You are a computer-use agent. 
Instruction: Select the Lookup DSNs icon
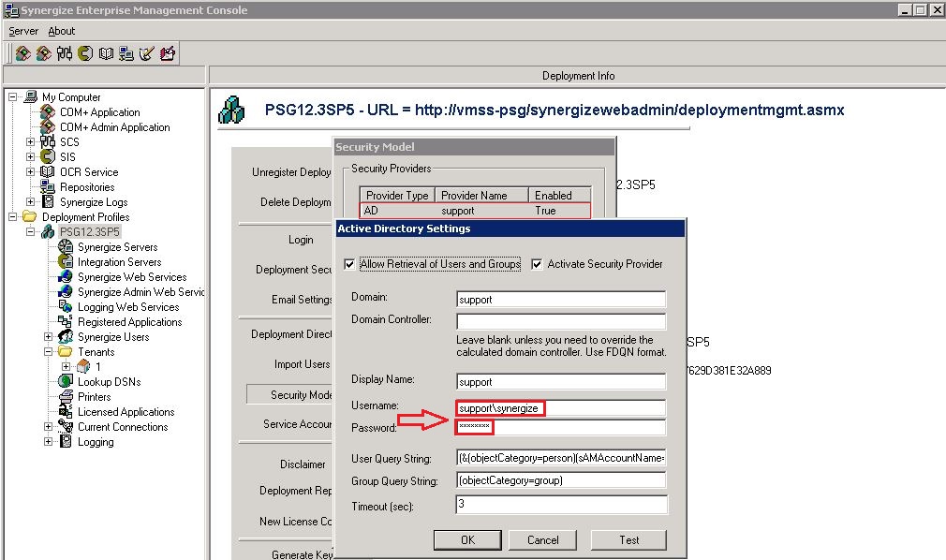66,381
